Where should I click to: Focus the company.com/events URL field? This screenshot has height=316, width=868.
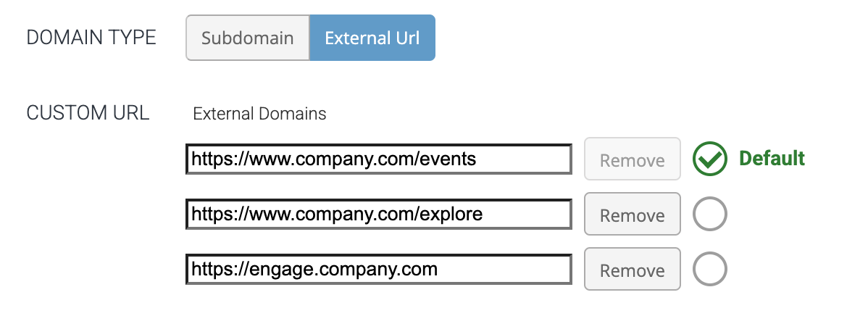pyautogui.click(x=378, y=159)
